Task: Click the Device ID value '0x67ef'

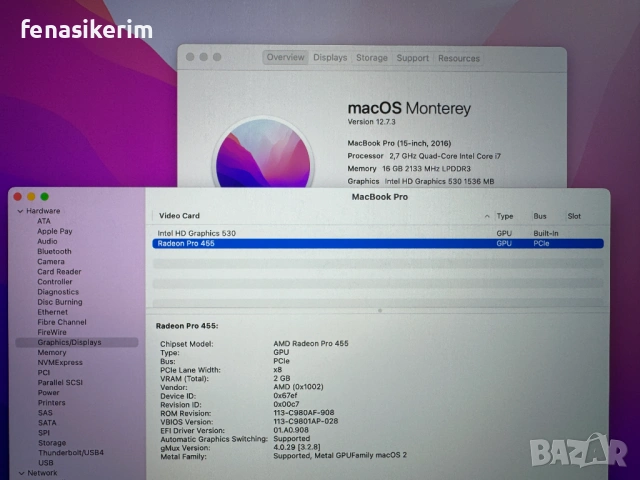Action: 285,396
